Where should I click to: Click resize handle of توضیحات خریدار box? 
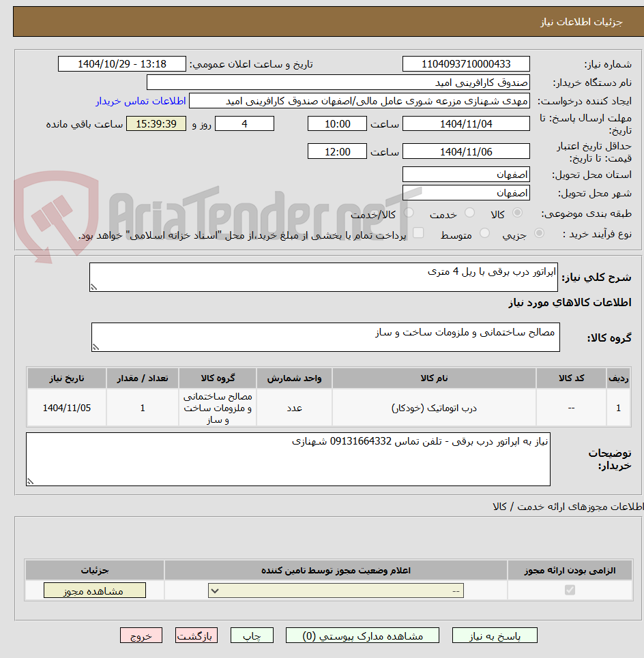point(30,482)
